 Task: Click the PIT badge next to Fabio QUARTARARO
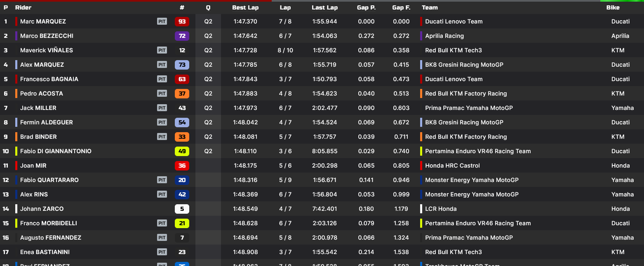(x=162, y=180)
